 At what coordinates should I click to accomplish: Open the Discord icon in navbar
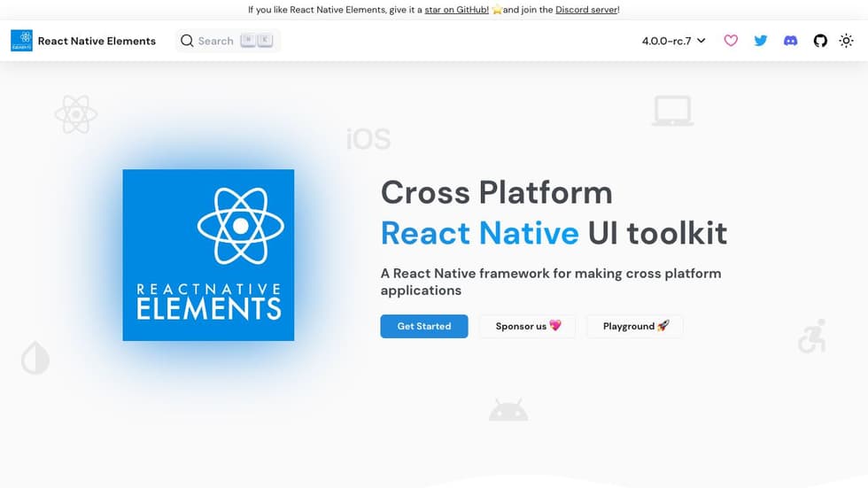(791, 41)
